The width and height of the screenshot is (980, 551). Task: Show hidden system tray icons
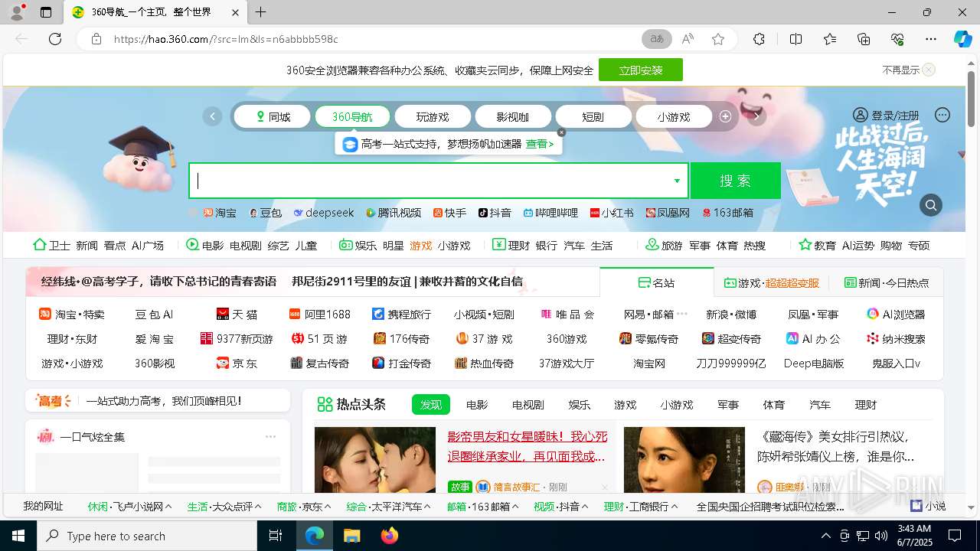825,536
